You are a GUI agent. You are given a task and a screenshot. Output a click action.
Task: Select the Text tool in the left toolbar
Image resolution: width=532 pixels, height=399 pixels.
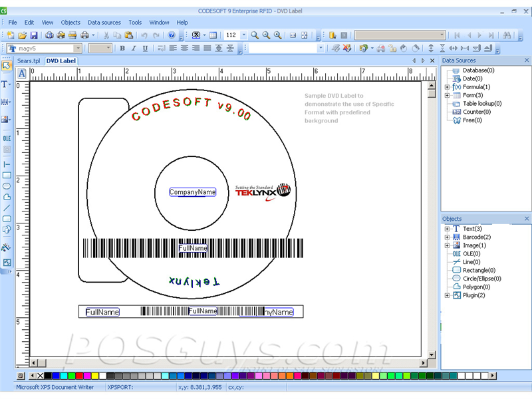click(6, 84)
